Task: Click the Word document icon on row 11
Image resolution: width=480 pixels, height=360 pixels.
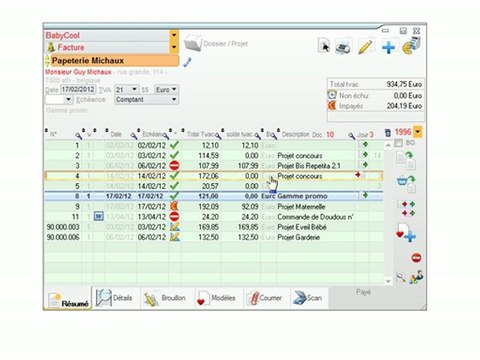Action: (x=98, y=217)
